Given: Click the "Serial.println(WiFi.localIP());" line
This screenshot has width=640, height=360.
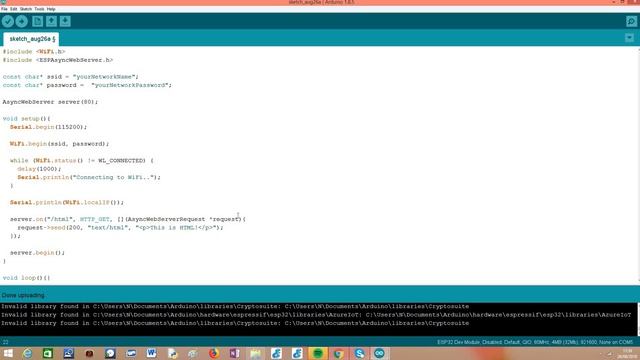Looking at the screenshot, I should [x=67, y=202].
